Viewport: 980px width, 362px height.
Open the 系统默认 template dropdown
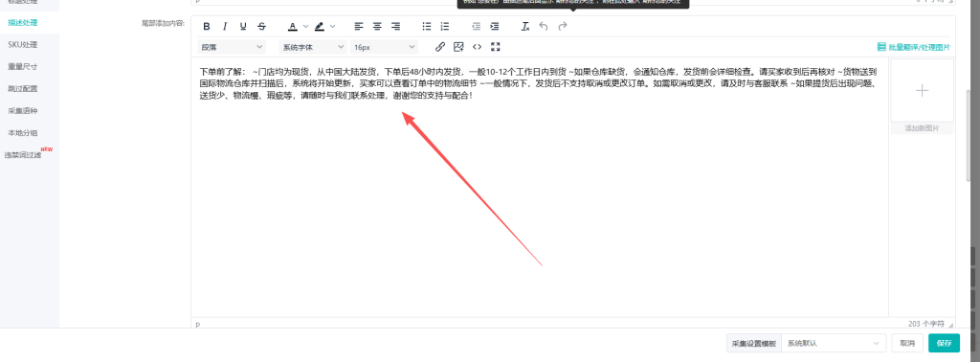point(834,343)
